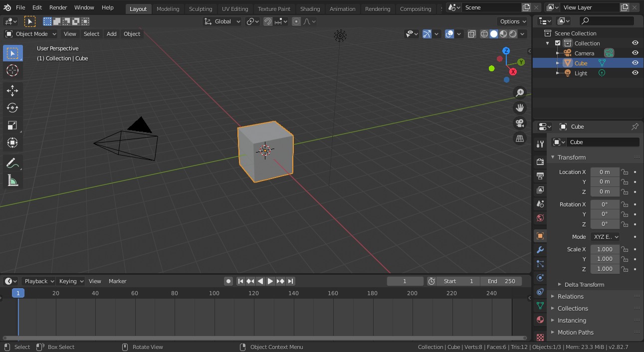The height and width of the screenshot is (352, 644).
Task: Expand the Motion Paths panel
Action: 575,333
